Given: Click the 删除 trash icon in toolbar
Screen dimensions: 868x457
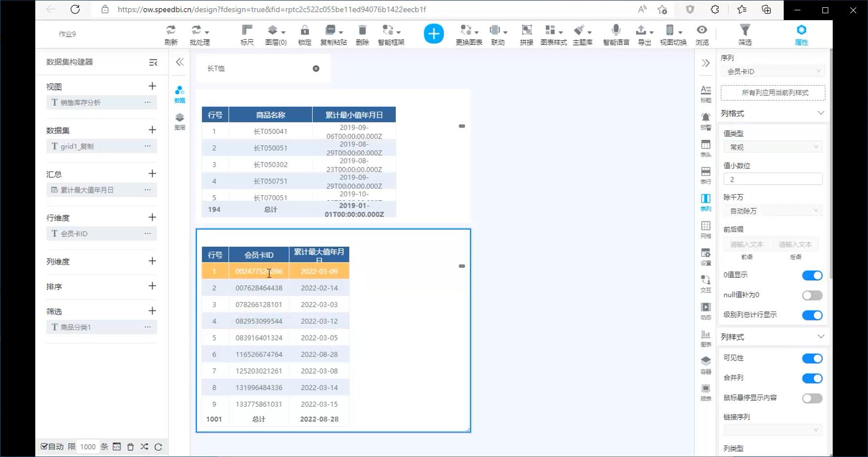Looking at the screenshot, I should [362, 34].
